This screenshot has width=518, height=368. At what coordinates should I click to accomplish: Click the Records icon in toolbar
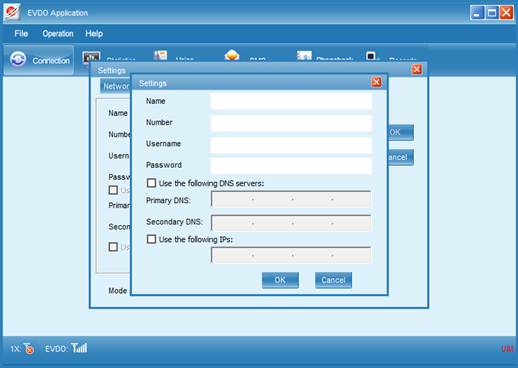pyautogui.click(x=370, y=56)
